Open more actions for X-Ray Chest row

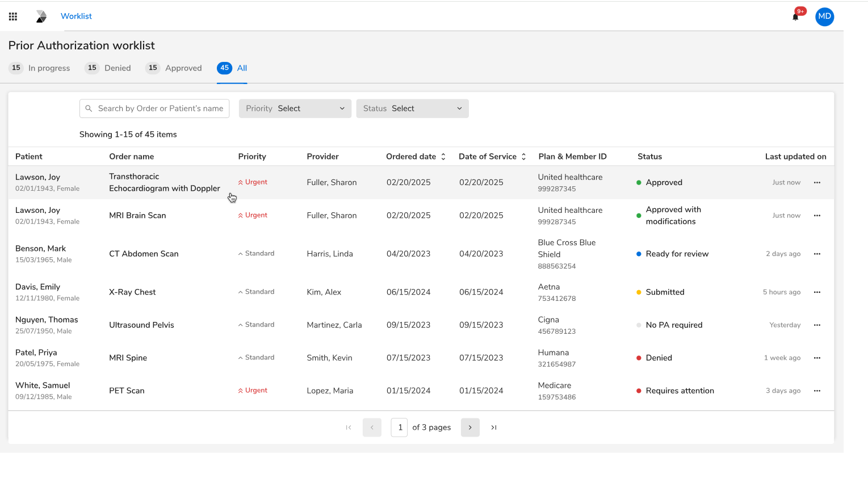pos(817,292)
